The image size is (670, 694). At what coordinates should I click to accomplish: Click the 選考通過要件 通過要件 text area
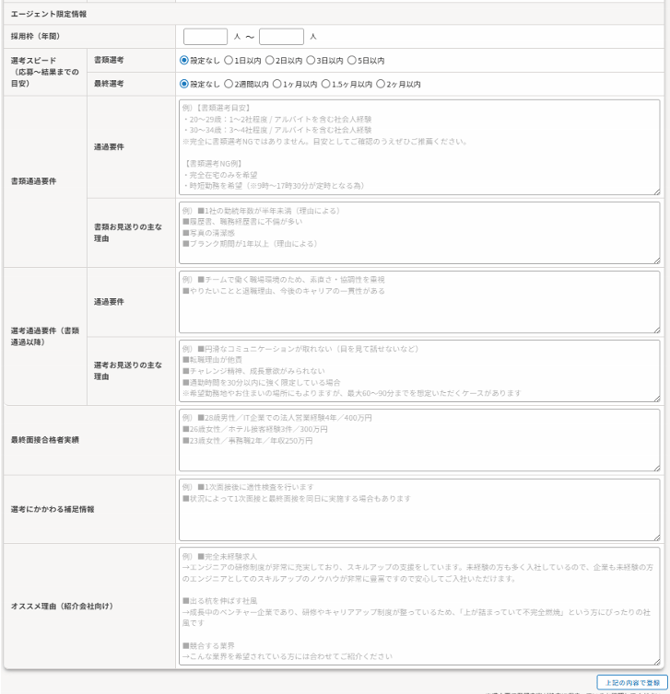tap(419, 302)
